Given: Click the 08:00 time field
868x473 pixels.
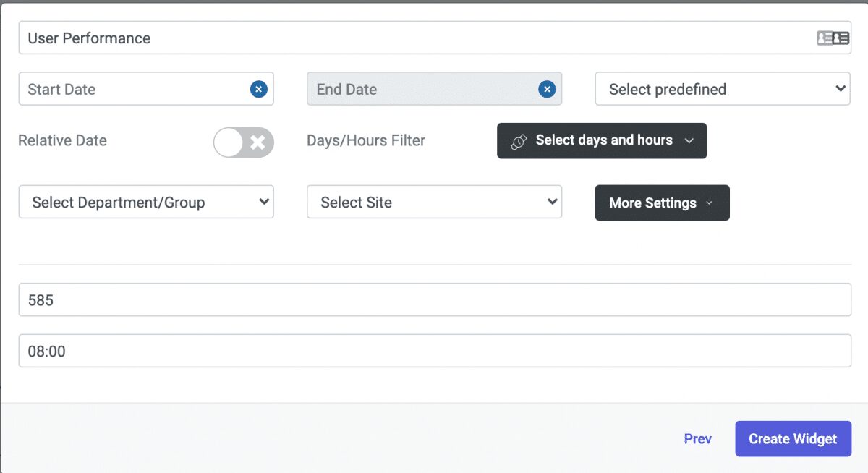Looking at the screenshot, I should coord(434,351).
